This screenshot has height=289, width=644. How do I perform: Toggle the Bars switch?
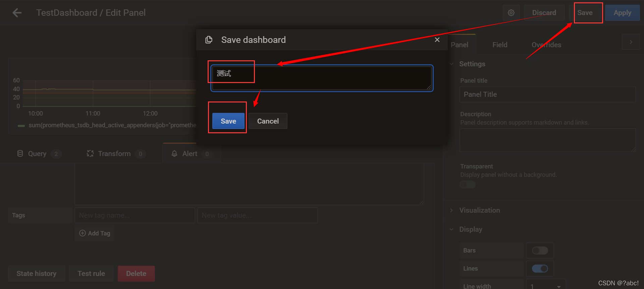click(x=540, y=250)
